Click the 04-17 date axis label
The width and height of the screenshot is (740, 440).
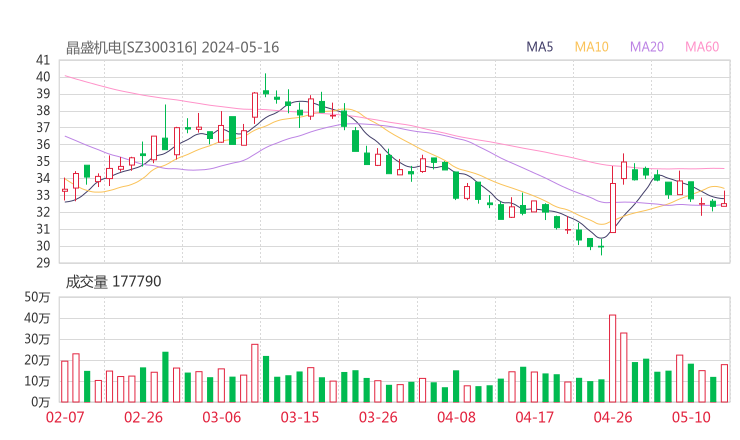point(535,417)
